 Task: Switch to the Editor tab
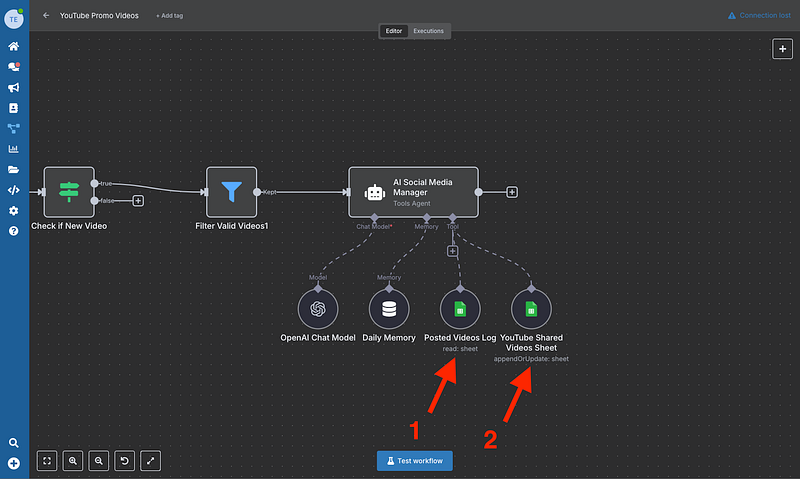394,31
